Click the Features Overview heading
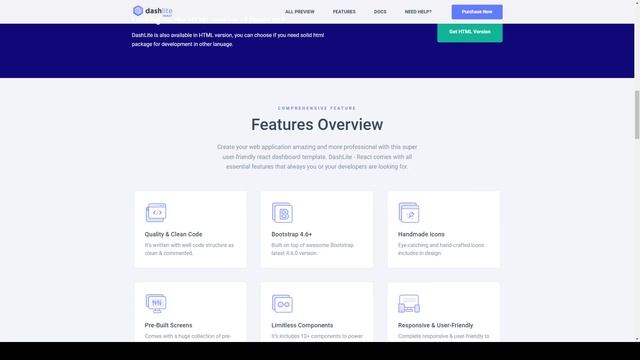 [317, 124]
